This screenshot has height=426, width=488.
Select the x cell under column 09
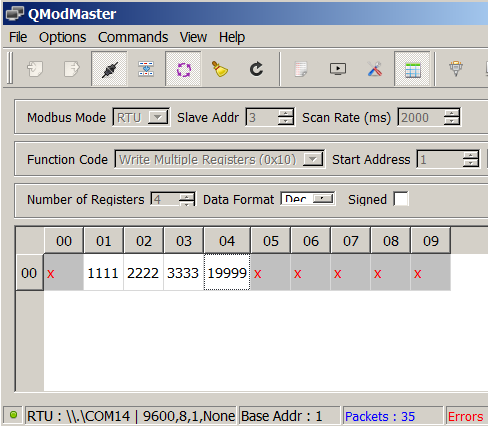point(430,272)
